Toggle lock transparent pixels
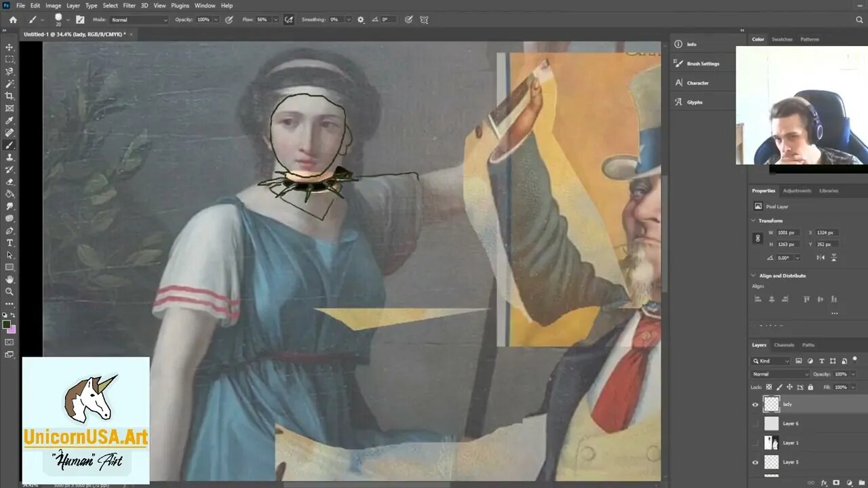Viewport: 868px width, 488px height. click(768, 387)
